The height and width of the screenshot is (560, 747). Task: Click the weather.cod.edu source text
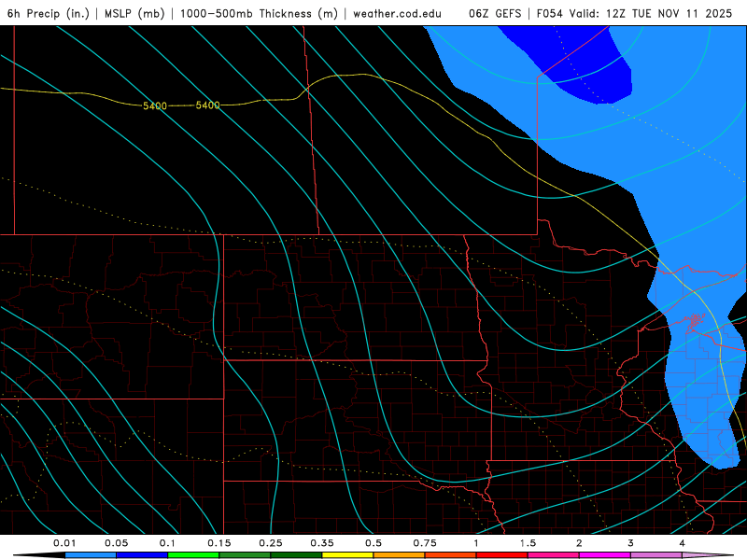pos(397,13)
